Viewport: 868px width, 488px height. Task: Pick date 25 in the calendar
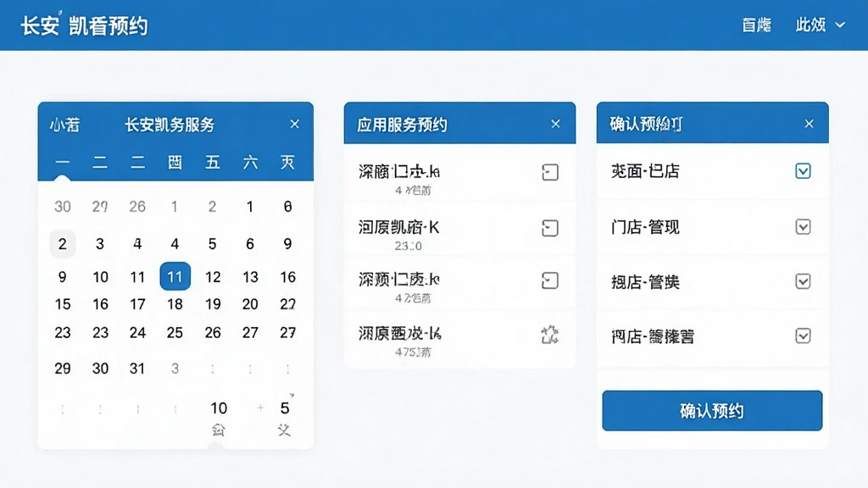pos(175,332)
